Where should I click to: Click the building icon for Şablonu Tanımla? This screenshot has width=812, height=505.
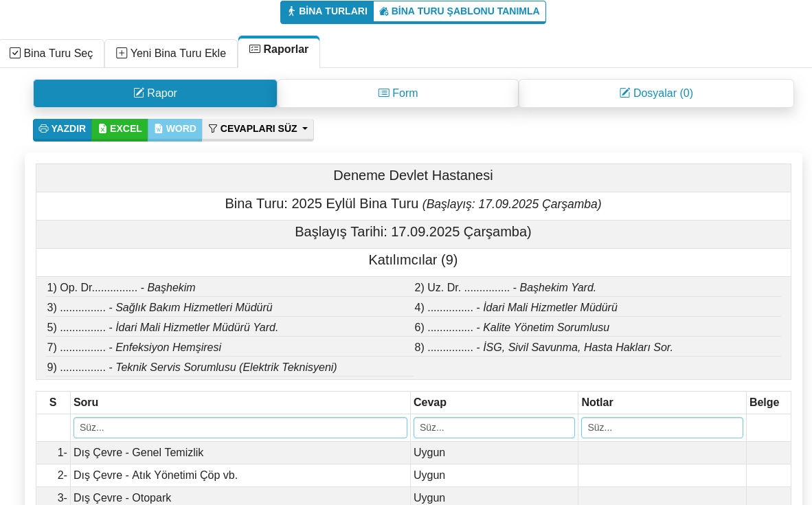[x=384, y=12]
